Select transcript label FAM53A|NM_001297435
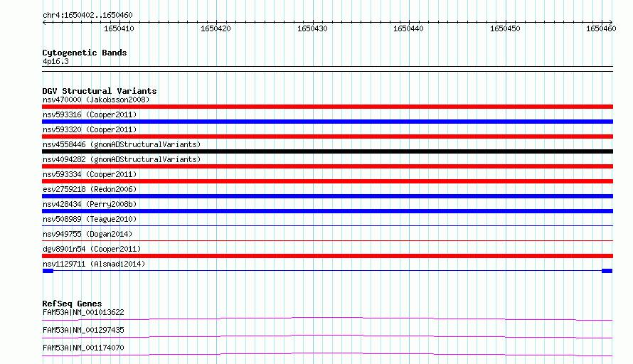633x364 pixels. click(x=83, y=330)
